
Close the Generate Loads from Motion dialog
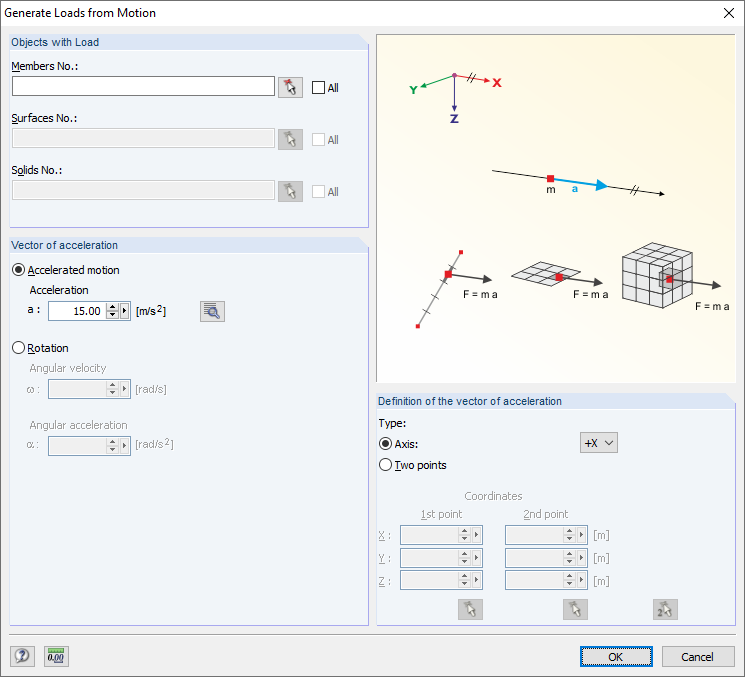727,13
